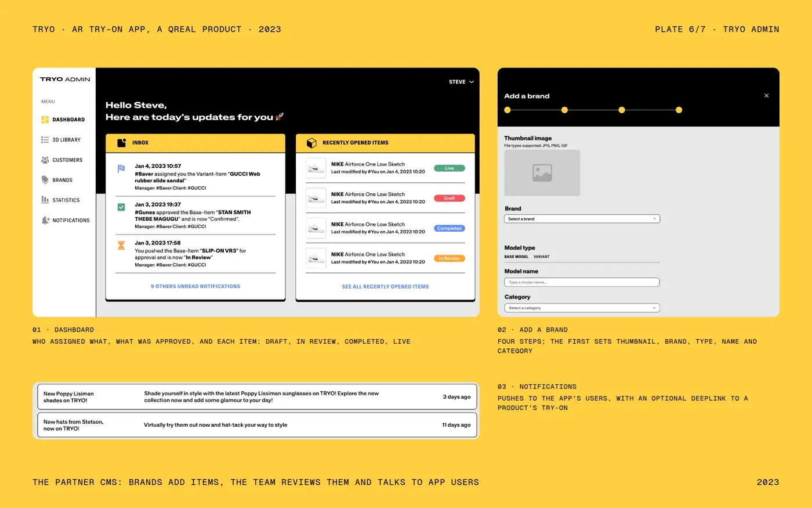Close the Add a brand dialog
Image resolution: width=812 pixels, height=508 pixels.
(x=767, y=96)
